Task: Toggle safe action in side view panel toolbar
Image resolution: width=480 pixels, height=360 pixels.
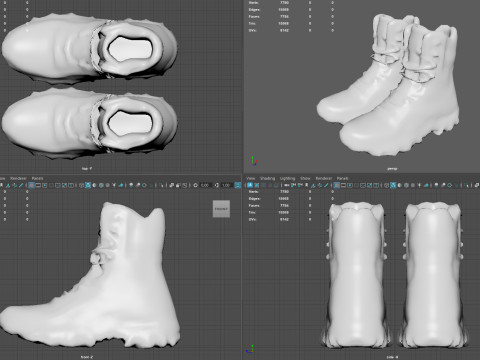Action: 370,185
